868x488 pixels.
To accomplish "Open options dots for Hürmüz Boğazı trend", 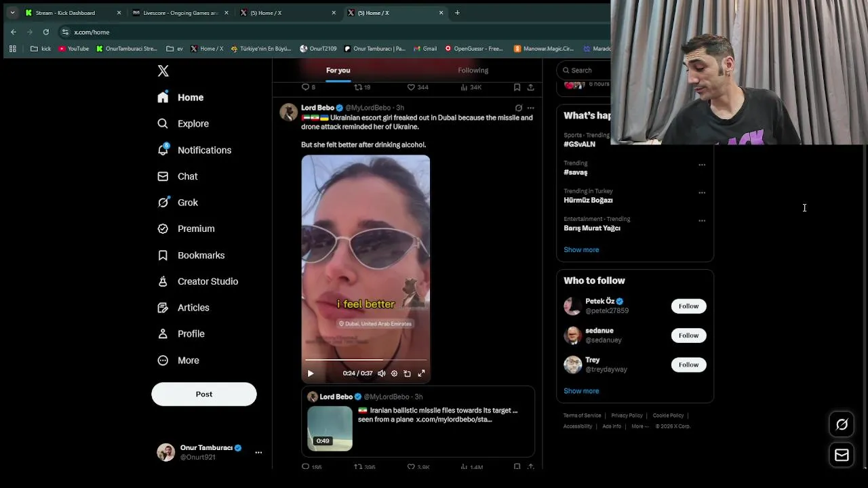I will click(x=702, y=192).
